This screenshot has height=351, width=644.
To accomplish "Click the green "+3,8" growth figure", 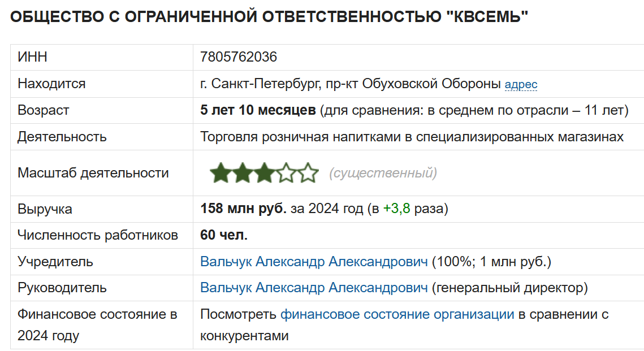I will (396, 209).
